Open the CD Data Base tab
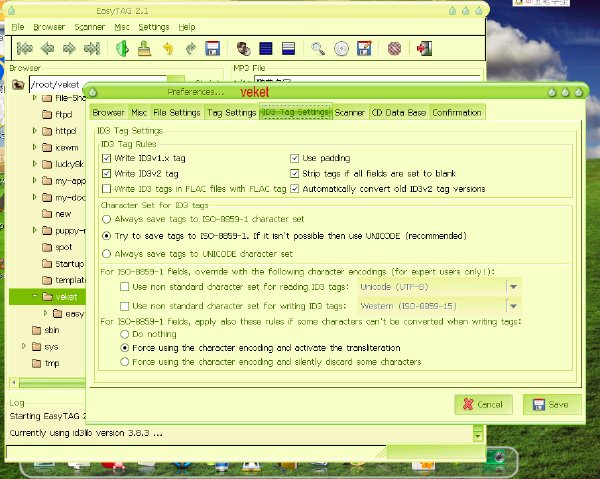The height and width of the screenshot is (479, 600). coord(399,112)
